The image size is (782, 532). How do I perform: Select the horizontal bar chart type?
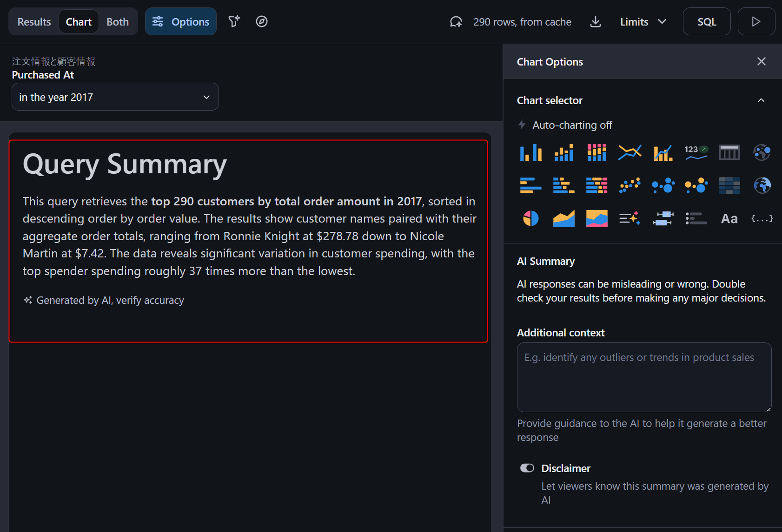click(530, 185)
